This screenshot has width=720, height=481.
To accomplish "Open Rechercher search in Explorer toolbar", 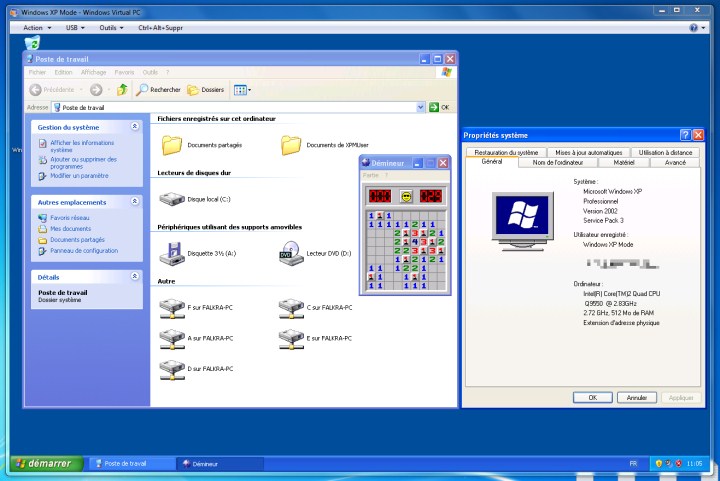I will click(158, 89).
